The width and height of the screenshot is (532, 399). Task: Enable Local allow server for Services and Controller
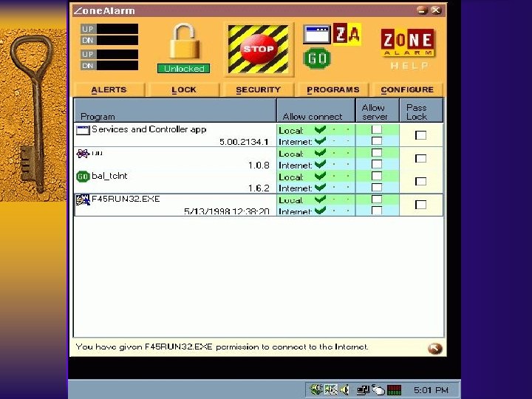click(377, 129)
